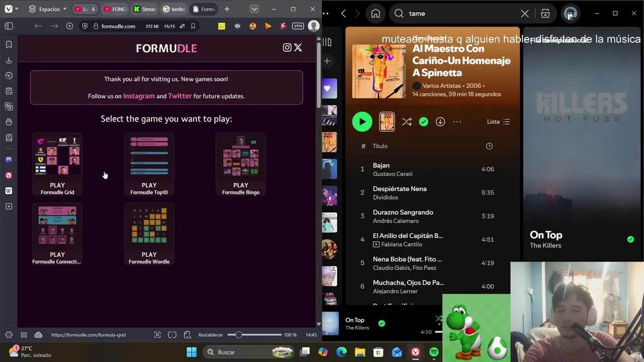Open Varios Artistas artist link
Viewport: 644px width, 362px height.
443,85
